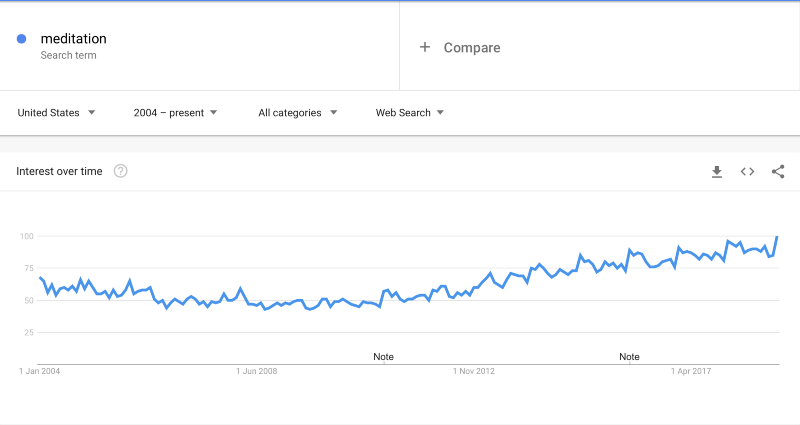
Task: Click the Compare button to add term
Action: 471,47
